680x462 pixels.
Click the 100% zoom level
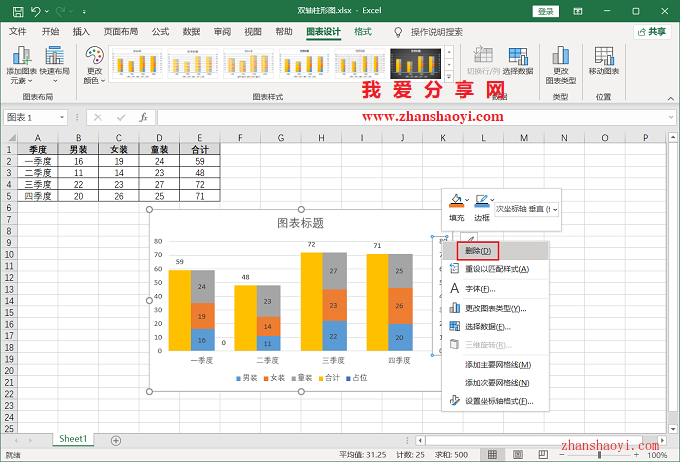[x=657, y=455]
